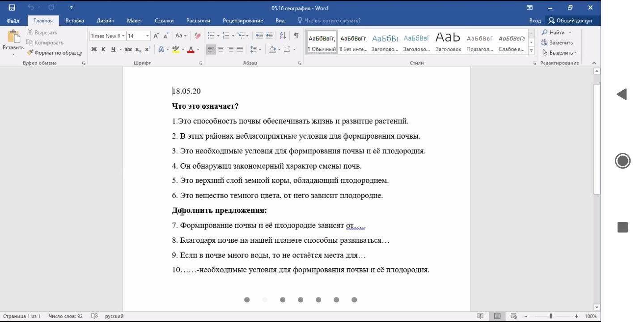
Task: Open the bullet list dropdown arrow
Action: 218,36
